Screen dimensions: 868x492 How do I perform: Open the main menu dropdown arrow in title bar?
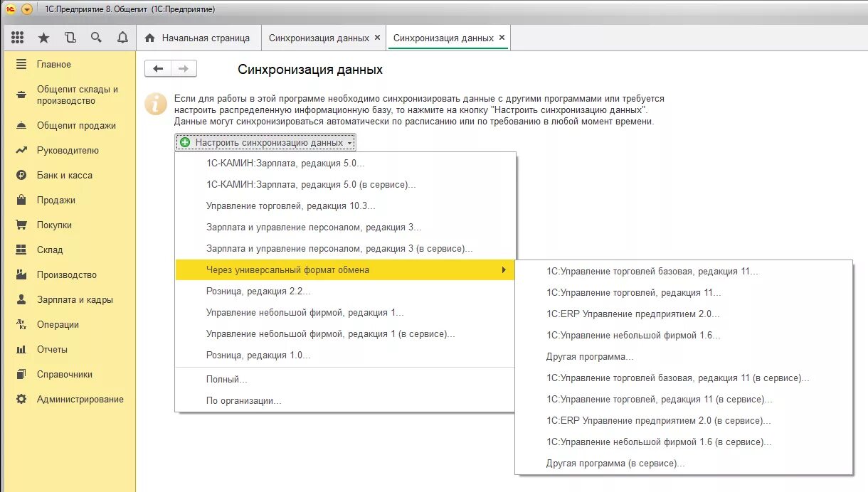pos(27,9)
